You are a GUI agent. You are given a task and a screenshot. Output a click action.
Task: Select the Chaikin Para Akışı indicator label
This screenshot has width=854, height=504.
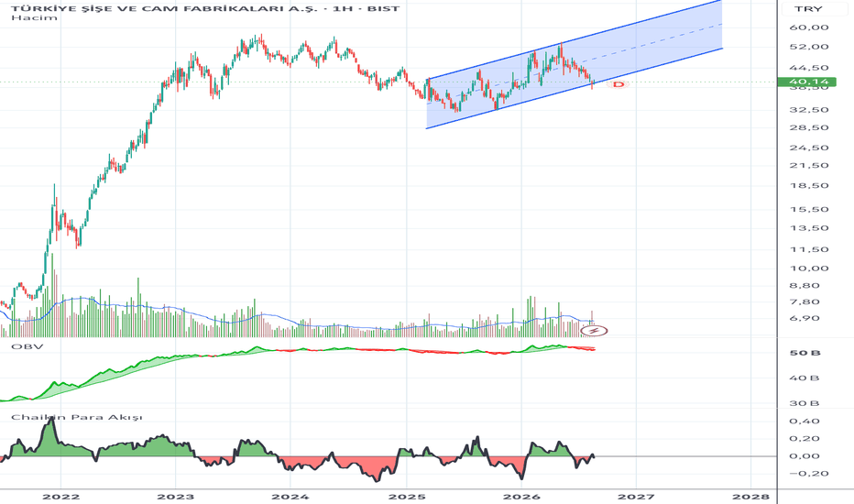pos(77,417)
